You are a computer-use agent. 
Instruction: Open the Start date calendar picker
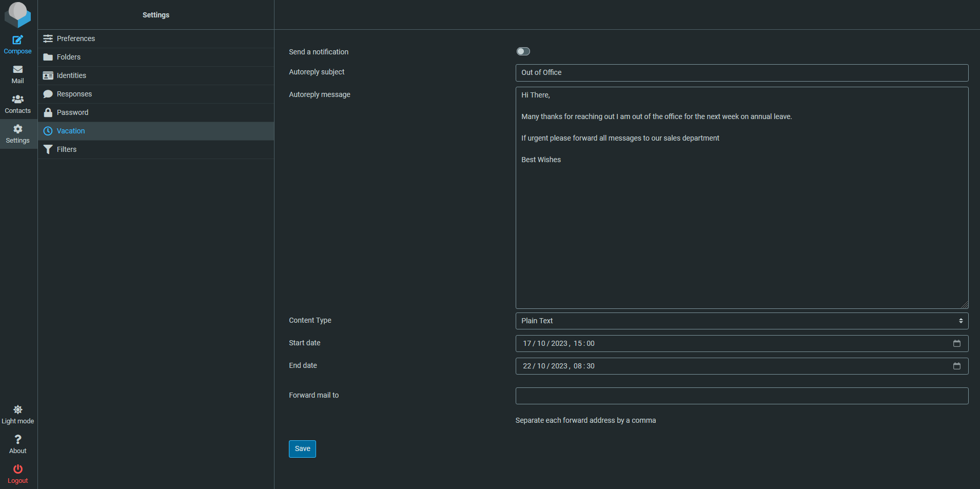click(x=956, y=343)
